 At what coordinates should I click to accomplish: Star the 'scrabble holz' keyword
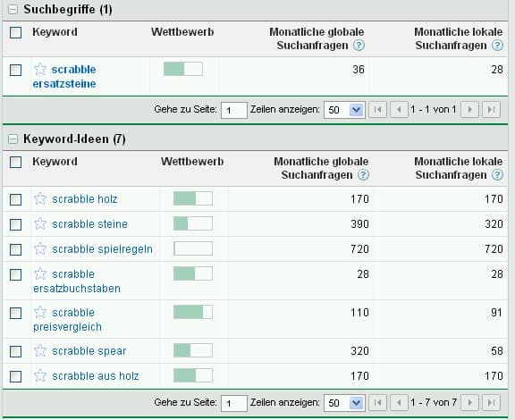pos(40,198)
